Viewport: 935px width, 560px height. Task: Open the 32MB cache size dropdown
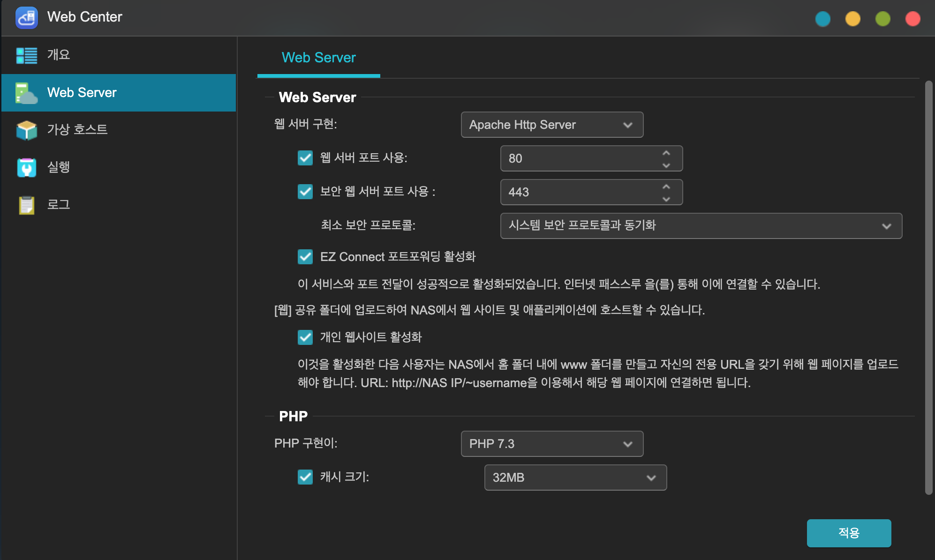(575, 478)
